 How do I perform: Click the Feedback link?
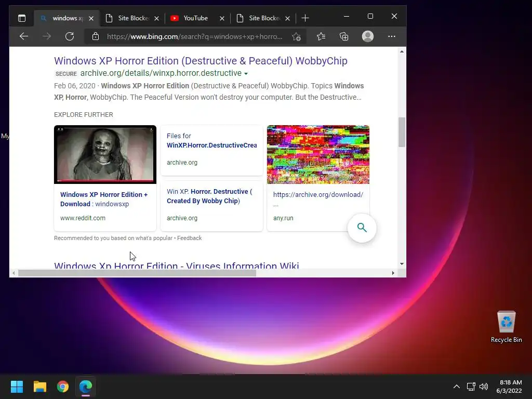tap(189, 238)
